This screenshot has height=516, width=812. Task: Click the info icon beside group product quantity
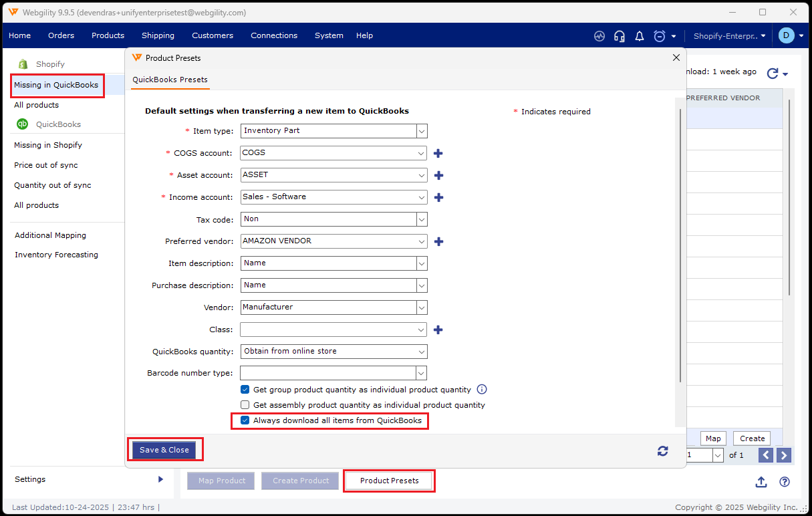click(482, 390)
